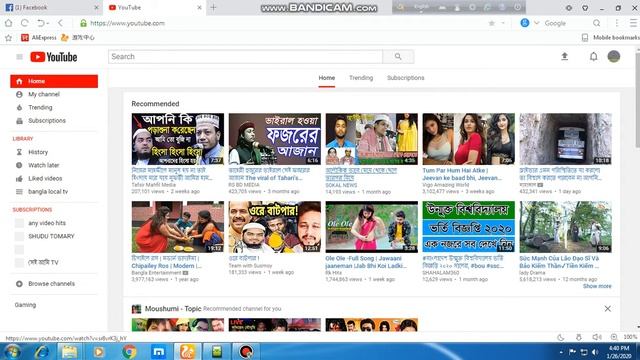640x360 pixels.
Task: Toggle night mode moon icon in status bar
Action: click(x=560, y=337)
